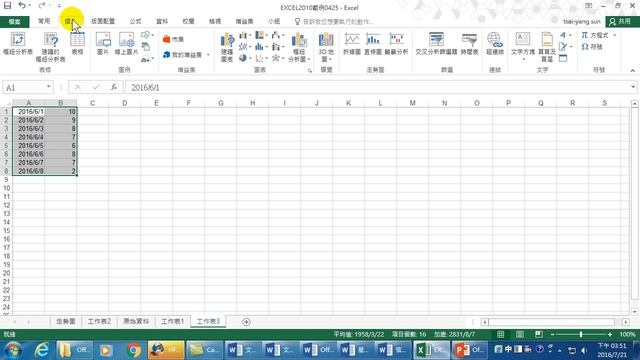The image size is (640, 360).
Task: Insert a pie or doughnut chart
Action: 244,58
